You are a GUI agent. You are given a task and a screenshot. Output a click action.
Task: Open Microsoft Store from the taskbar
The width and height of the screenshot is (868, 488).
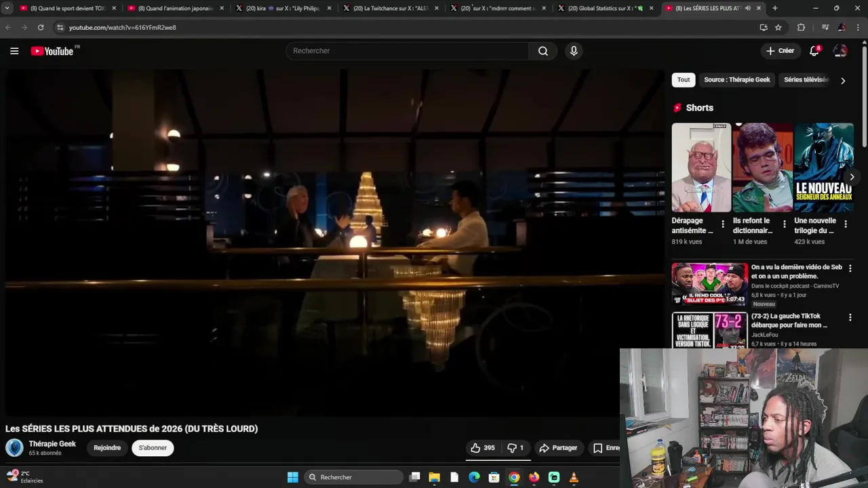coord(494,477)
